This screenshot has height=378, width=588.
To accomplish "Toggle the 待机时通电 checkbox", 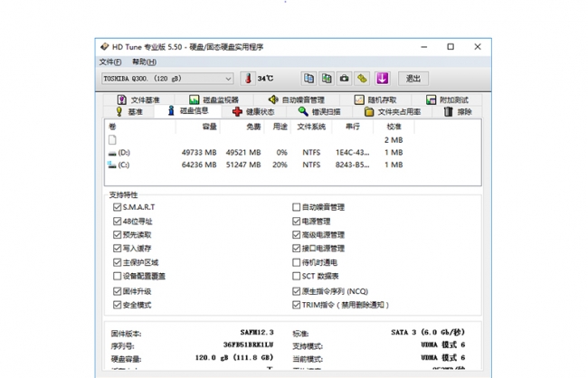I will [x=296, y=262].
